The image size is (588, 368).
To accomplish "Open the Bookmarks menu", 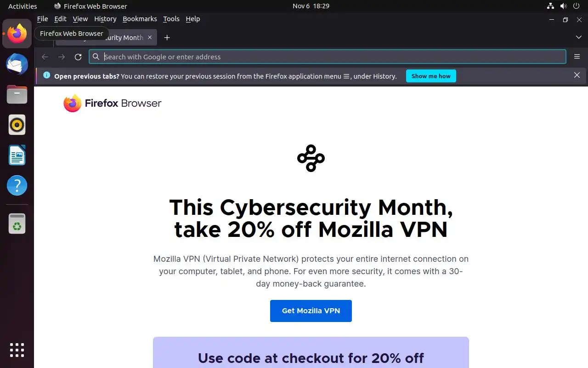I will click(140, 19).
